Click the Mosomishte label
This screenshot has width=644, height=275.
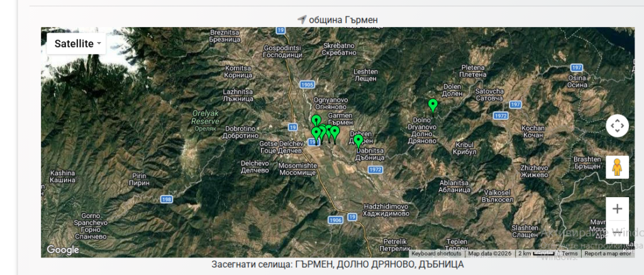click(x=297, y=168)
